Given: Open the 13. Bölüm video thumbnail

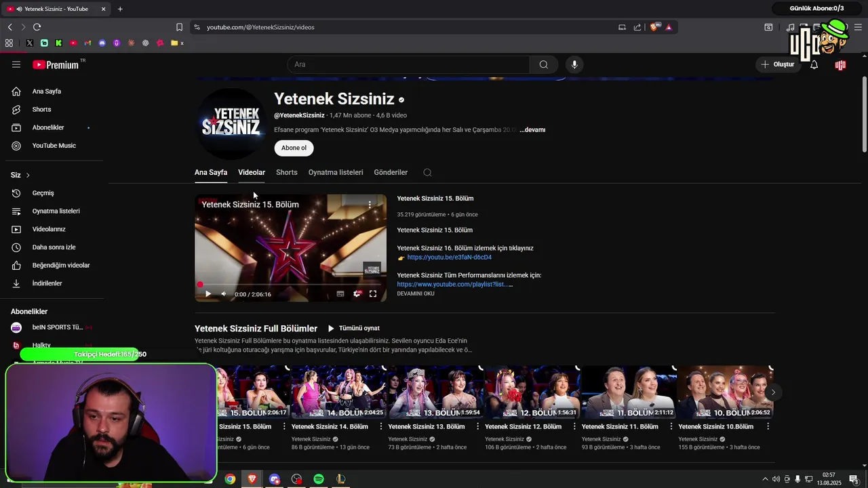Looking at the screenshot, I should (x=435, y=392).
